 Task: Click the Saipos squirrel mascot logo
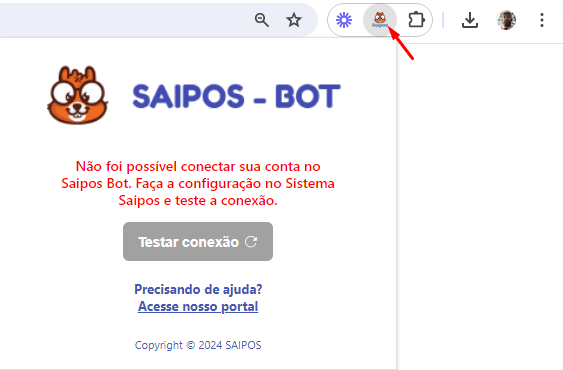pos(78,95)
